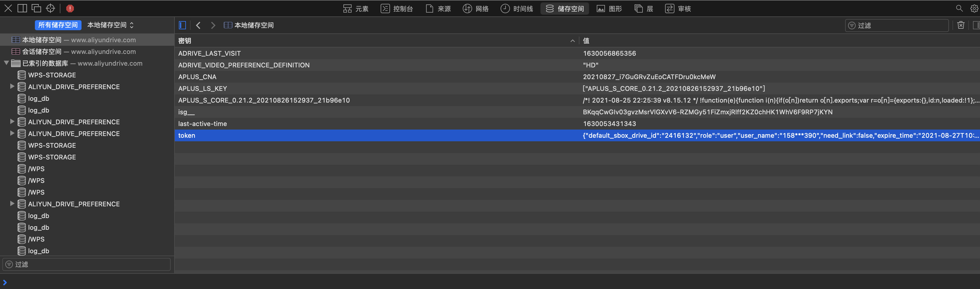Viewport: 980px width, 289px height.
Task: Open the 时间线 Timelines tab
Action: tap(517, 9)
